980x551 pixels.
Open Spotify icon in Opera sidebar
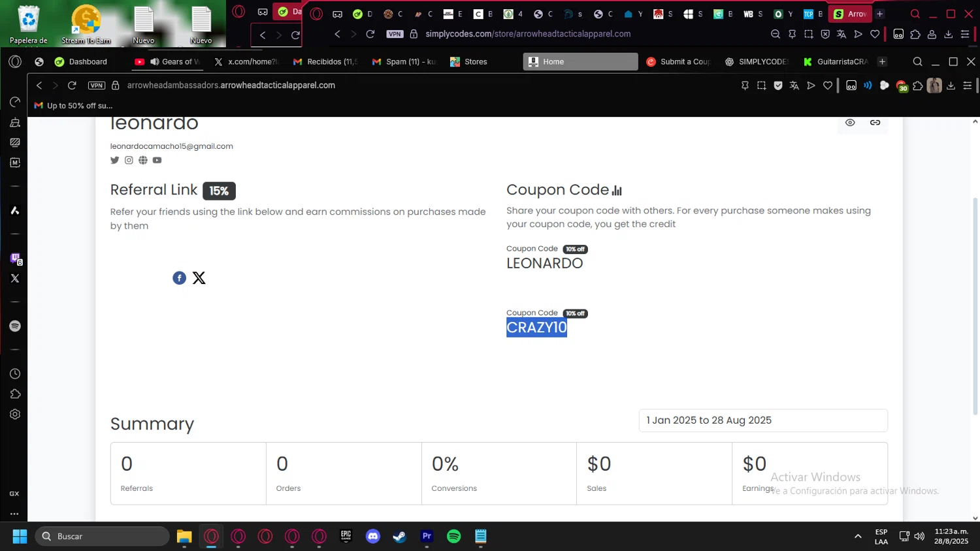pos(15,326)
